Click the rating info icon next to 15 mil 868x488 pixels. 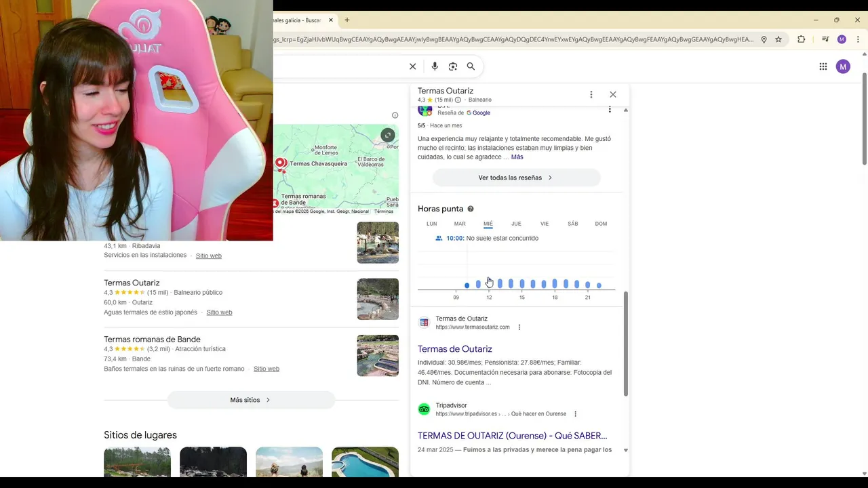(x=458, y=100)
